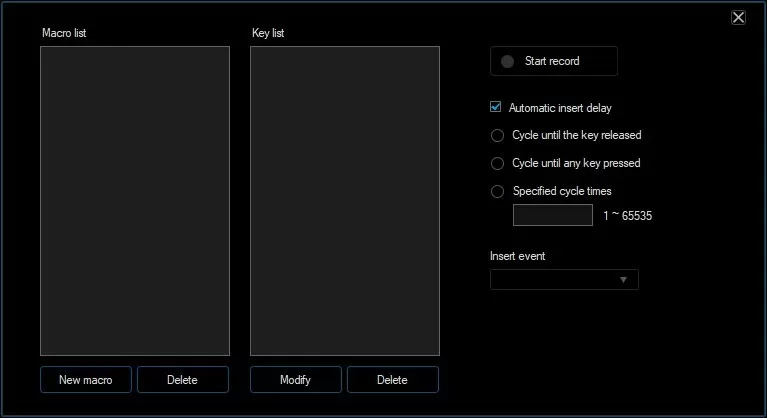Open the Insert event dropdown
767x418 pixels.
[x=563, y=279]
